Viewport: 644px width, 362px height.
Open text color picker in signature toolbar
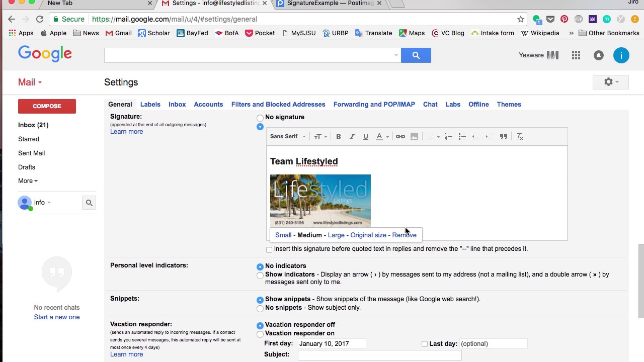point(382,137)
